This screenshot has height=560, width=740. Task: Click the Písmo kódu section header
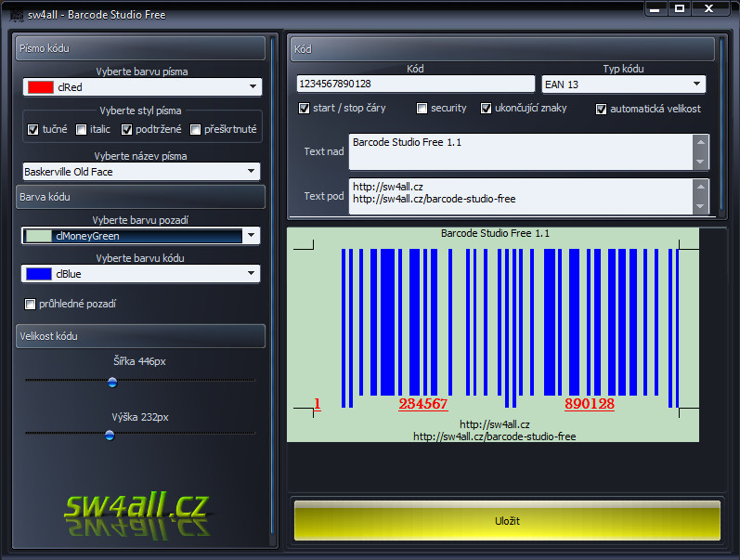click(x=140, y=48)
